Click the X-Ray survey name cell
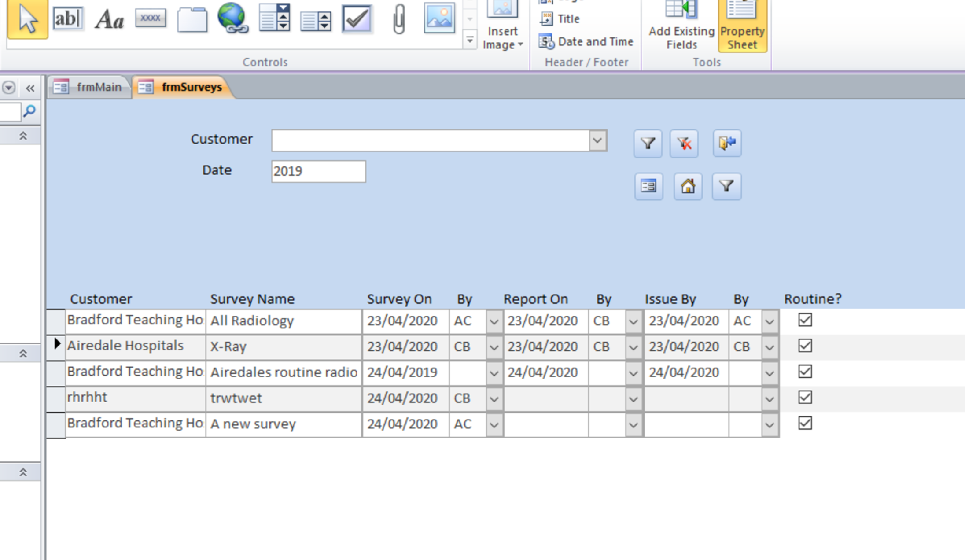Image resolution: width=965 pixels, height=560 pixels. pos(284,347)
